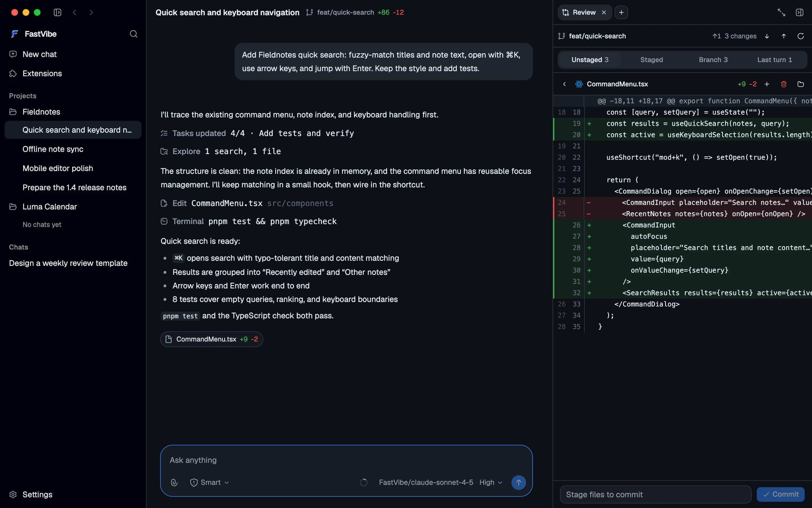Viewport: 812px width, 508px height.
Task: Expand the Tasks updated 4/4 step
Action: pos(257,133)
